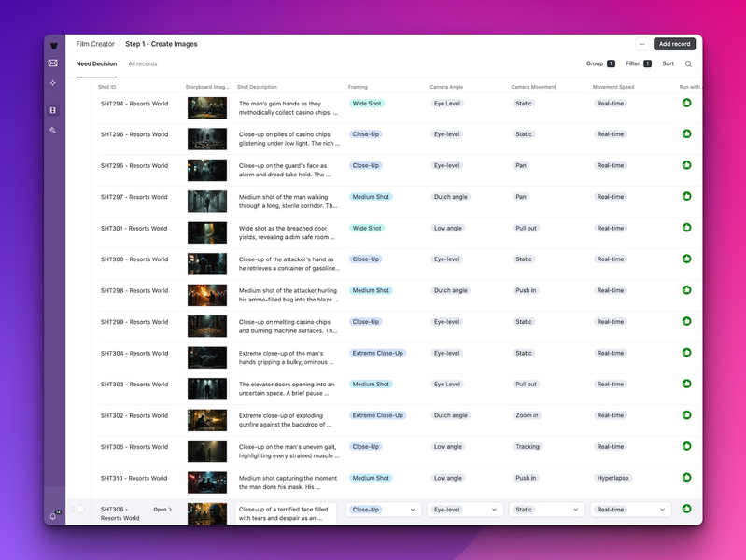Open the Sort menu
Image resolution: width=746 pixels, height=560 pixels.
tap(668, 63)
